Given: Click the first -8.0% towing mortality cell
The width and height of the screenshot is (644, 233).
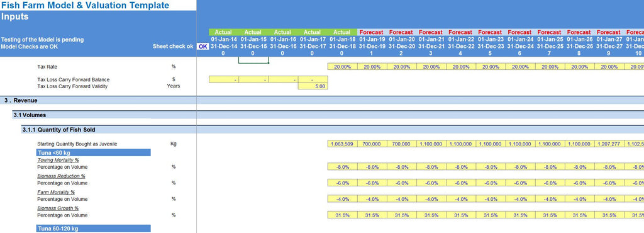Looking at the screenshot, I should [343, 167].
